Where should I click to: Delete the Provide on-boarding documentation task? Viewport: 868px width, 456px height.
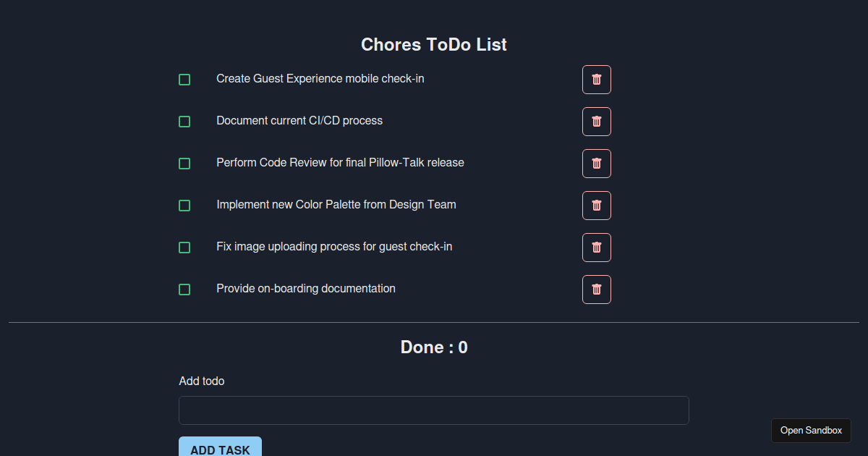596,290
